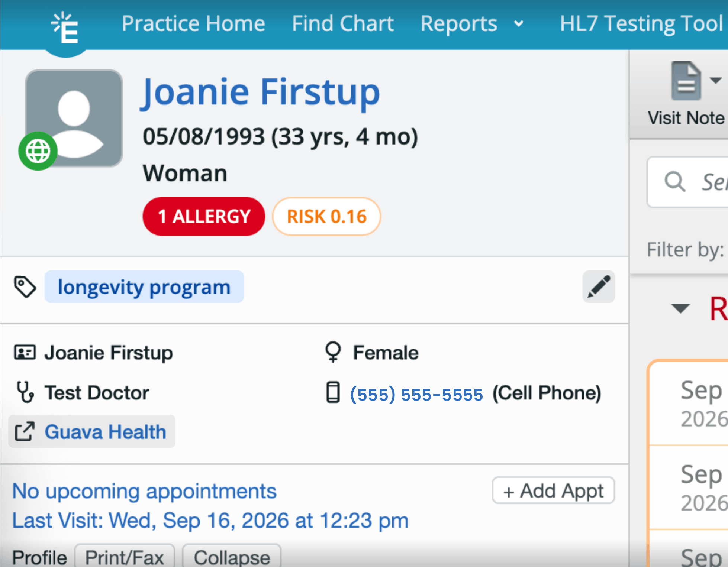Click the magnifier search icon
The width and height of the screenshot is (728, 567).
(675, 182)
